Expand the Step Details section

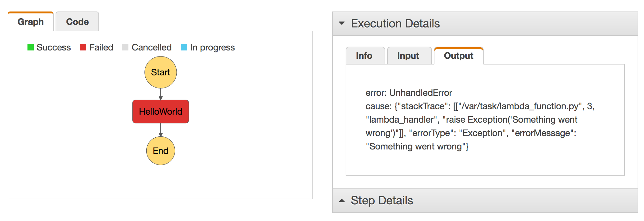(x=342, y=201)
